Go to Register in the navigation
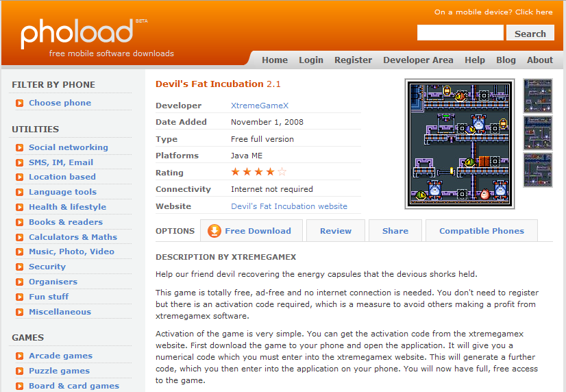 [353, 60]
